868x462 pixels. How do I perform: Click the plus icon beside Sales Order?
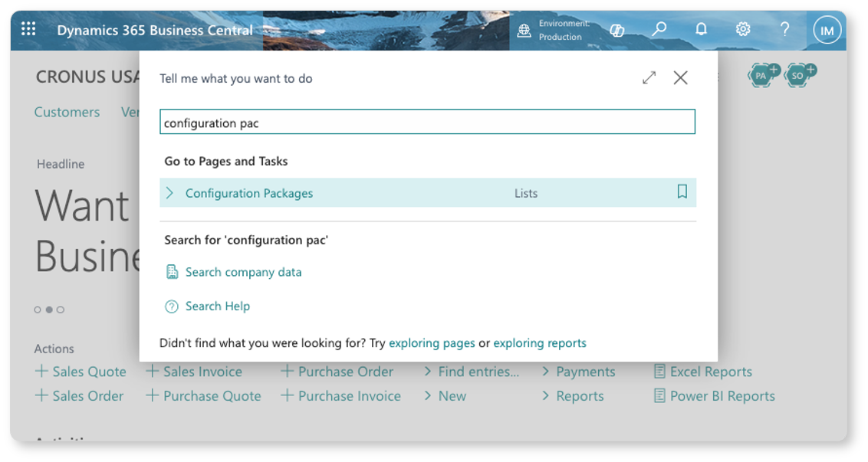[x=41, y=395]
